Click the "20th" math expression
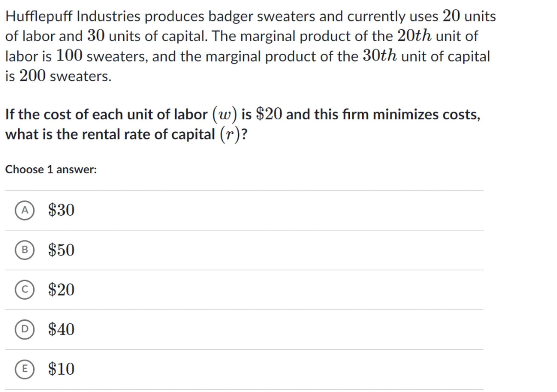This screenshot has width=557, height=392. (x=414, y=36)
